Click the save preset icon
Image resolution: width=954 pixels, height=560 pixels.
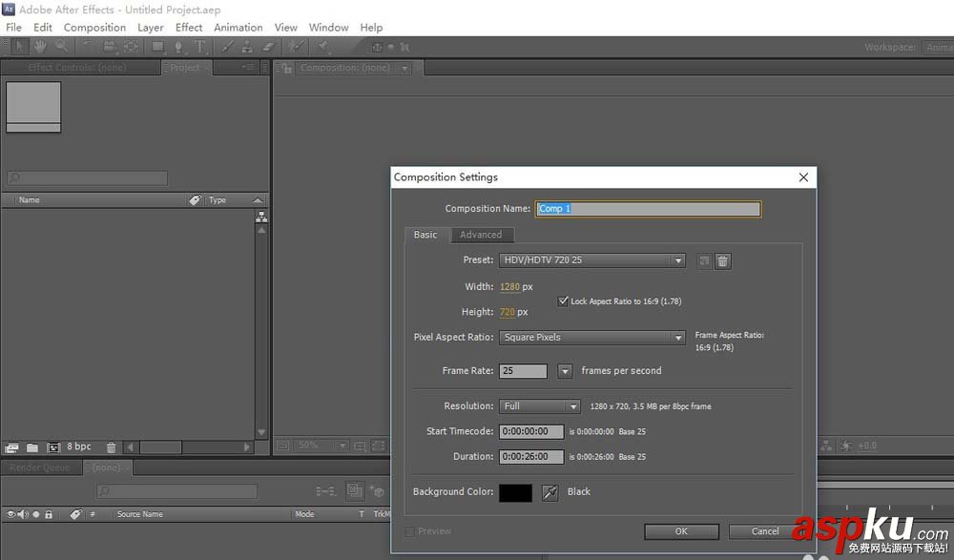click(704, 260)
